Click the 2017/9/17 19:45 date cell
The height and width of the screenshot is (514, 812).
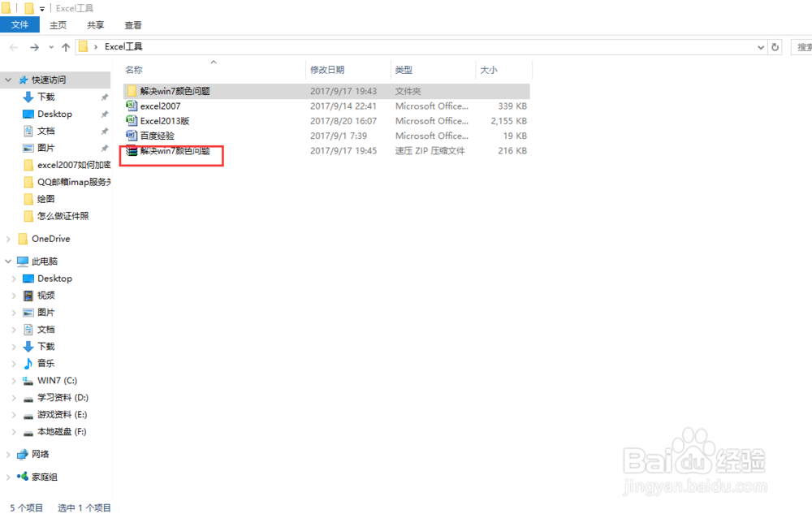343,151
